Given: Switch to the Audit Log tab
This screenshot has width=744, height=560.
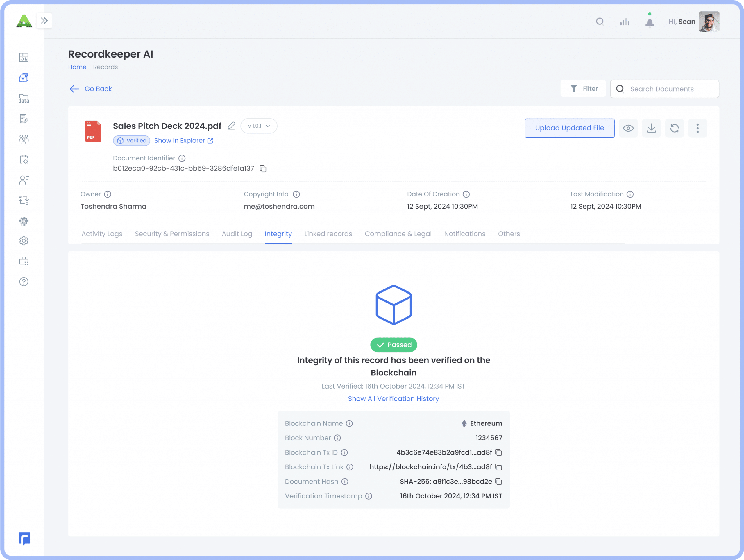Looking at the screenshot, I should coord(237,234).
